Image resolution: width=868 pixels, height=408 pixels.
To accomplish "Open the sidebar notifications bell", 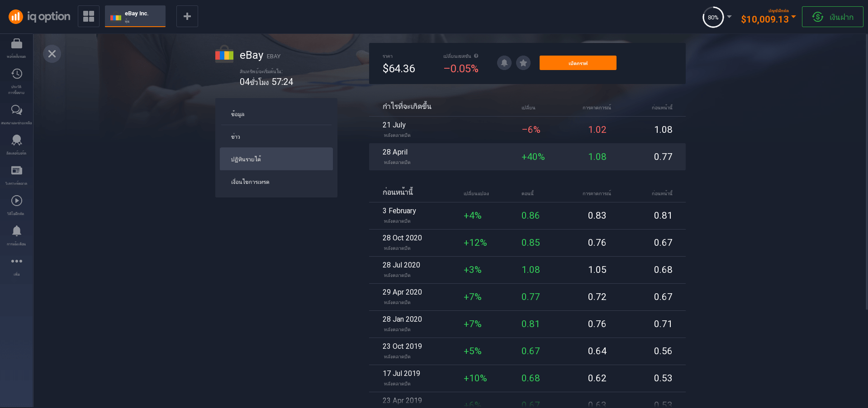I will coord(17,231).
